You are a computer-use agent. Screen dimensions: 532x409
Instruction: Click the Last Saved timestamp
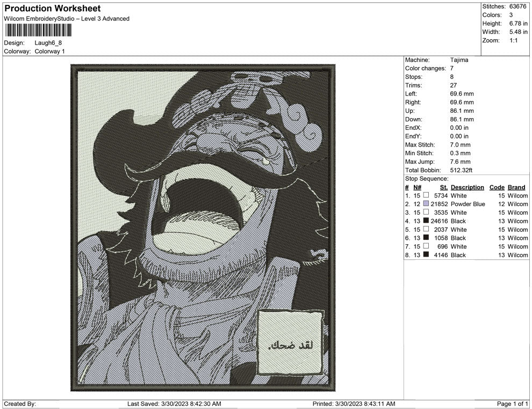pos(174,404)
